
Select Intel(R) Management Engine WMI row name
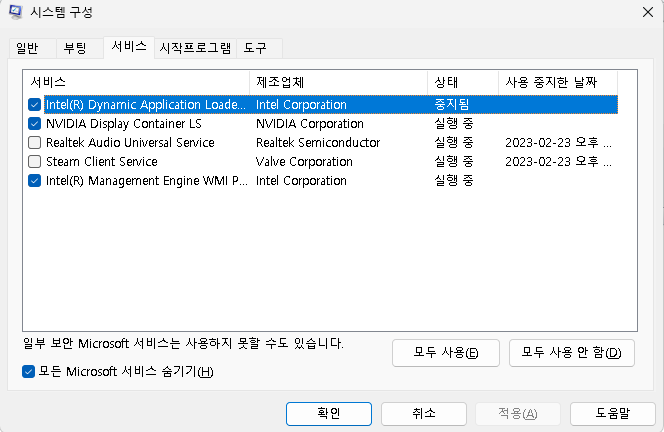coord(147,181)
